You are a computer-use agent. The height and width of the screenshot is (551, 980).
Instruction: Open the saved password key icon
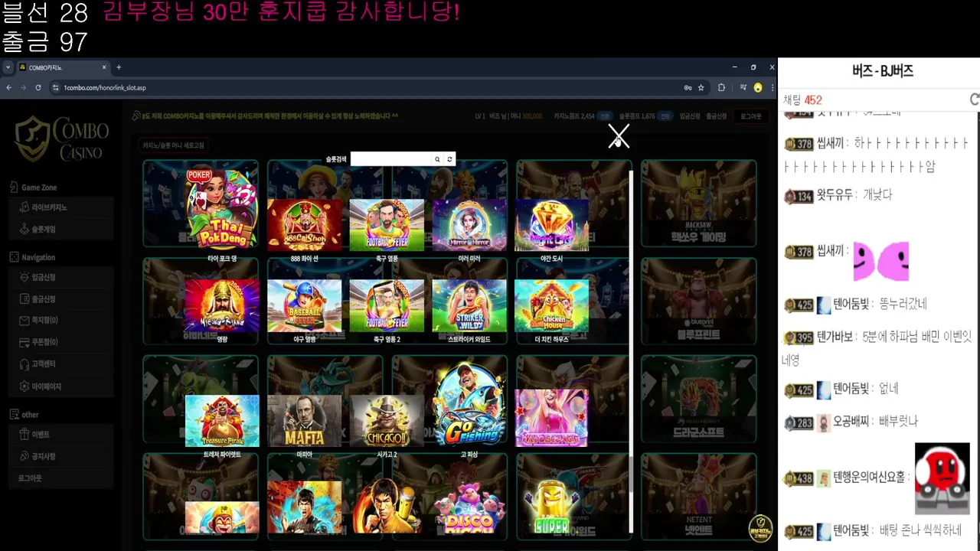pyautogui.click(x=688, y=88)
